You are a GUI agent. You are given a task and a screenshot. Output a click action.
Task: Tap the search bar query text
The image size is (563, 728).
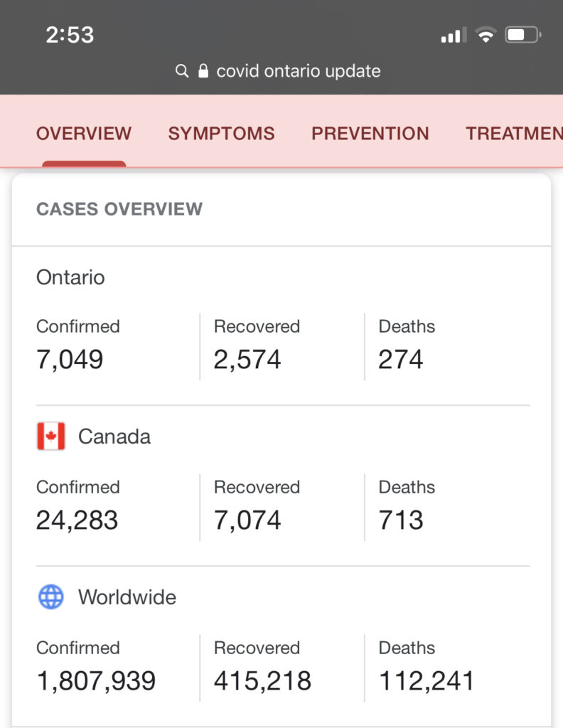[299, 70]
